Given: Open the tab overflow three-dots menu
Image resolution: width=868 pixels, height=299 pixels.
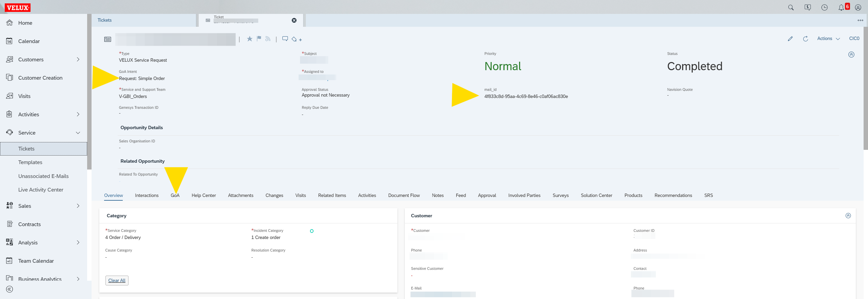Looking at the screenshot, I should click(861, 20).
